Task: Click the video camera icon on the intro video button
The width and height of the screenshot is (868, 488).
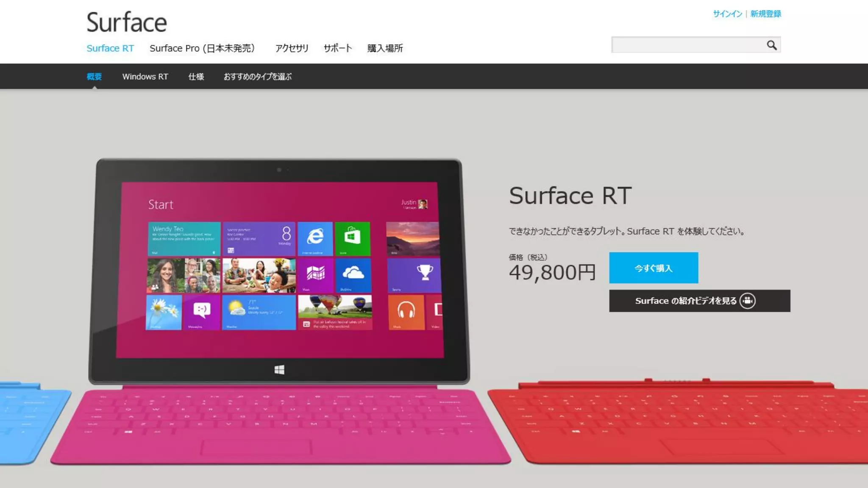Action: (748, 301)
